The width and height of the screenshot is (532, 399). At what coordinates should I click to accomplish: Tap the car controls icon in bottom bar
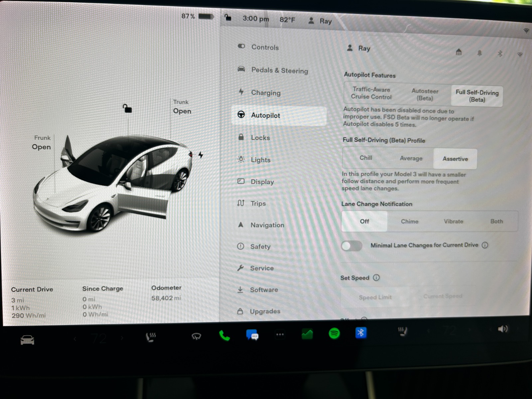tap(27, 340)
